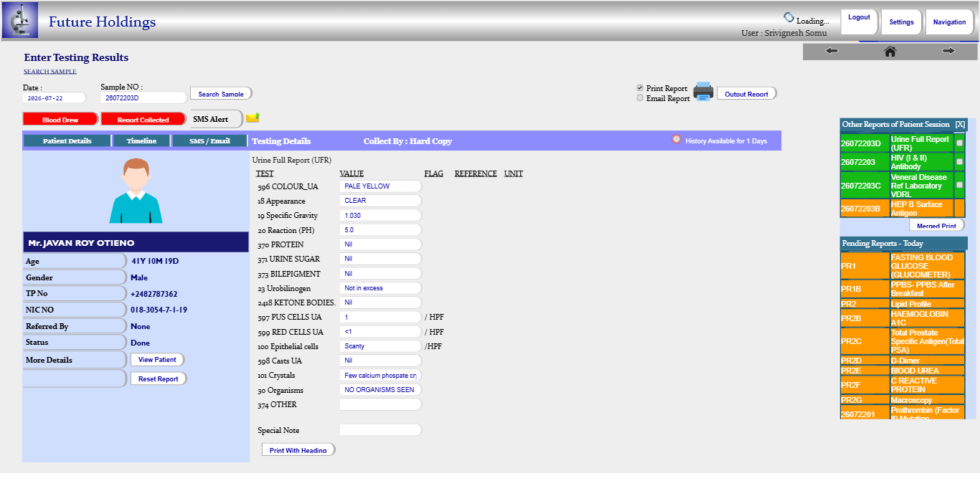Click the View Patient button
The width and height of the screenshot is (980, 486).
(x=157, y=360)
